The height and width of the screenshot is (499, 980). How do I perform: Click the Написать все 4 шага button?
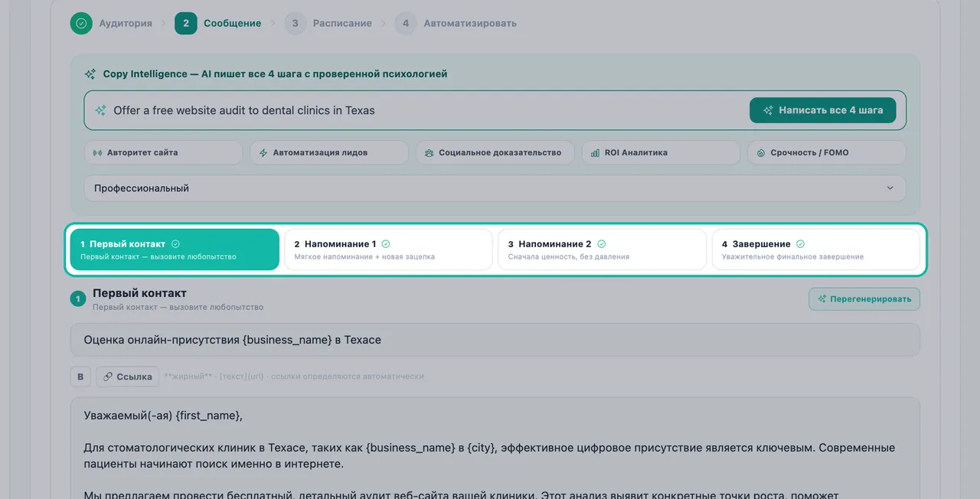click(x=823, y=110)
